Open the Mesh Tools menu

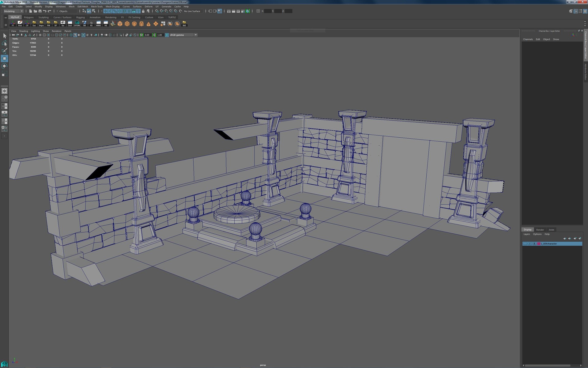(x=96, y=6)
